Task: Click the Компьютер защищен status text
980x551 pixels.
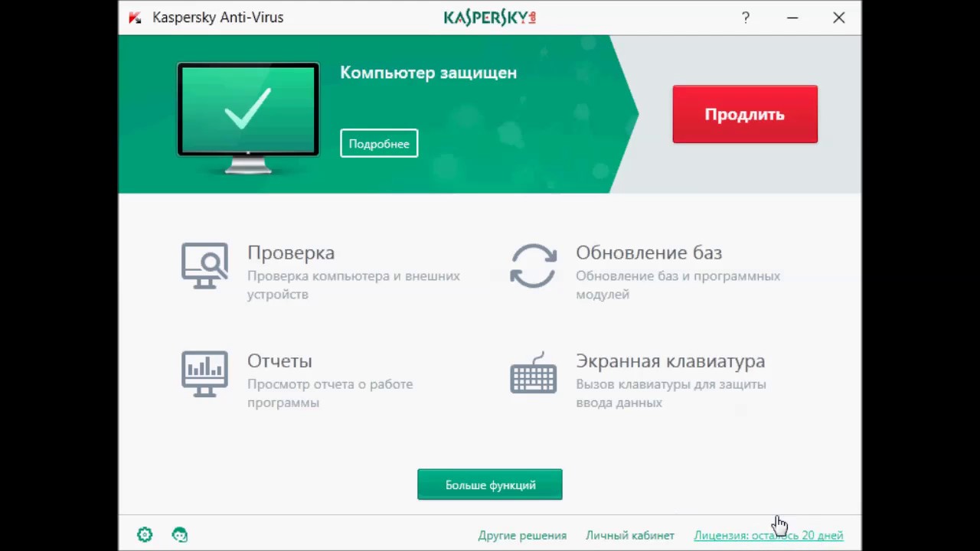Action: coord(429,73)
